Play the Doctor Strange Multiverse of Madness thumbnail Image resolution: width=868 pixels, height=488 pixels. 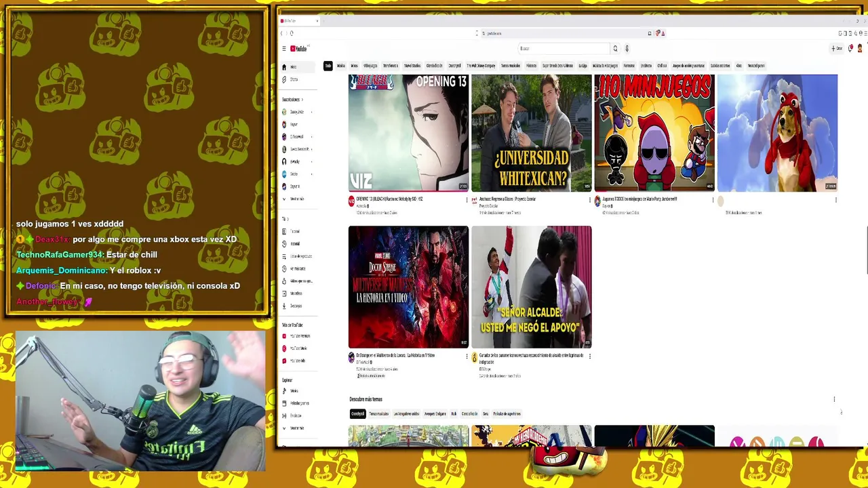(x=408, y=287)
